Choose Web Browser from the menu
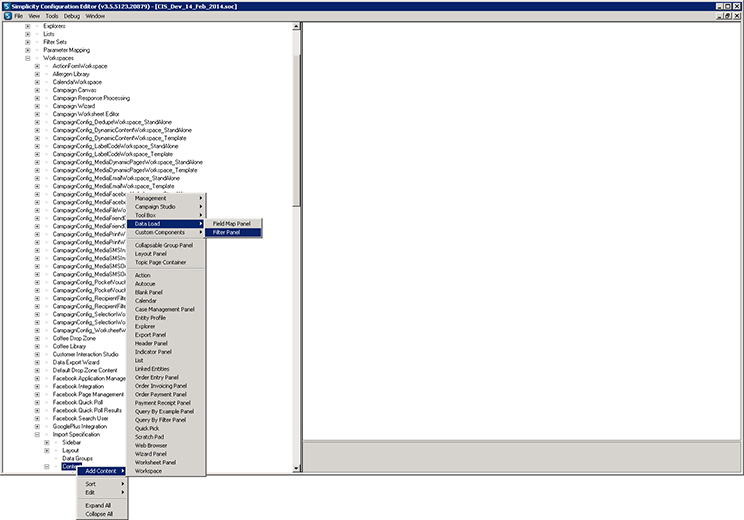 (166, 446)
